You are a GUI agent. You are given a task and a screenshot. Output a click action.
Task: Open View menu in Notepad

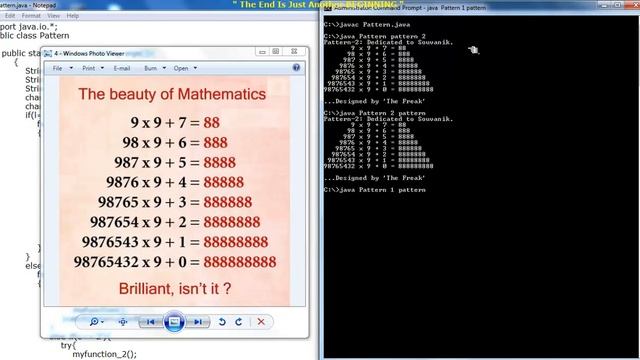tap(53, 16)
